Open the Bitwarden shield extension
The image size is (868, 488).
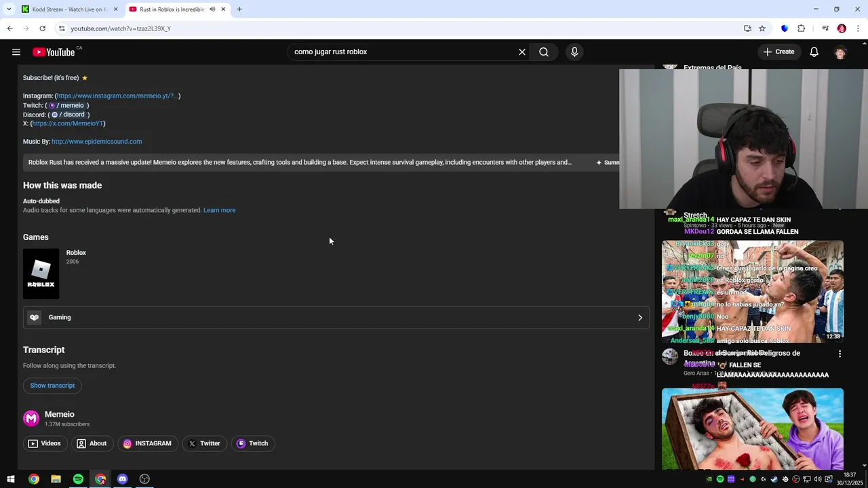click(x=785, y=28)
